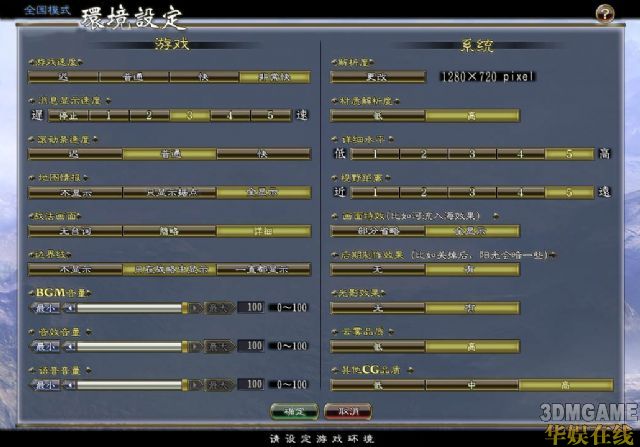This screenshot has height=447, width=640.
Task: Click 最小 button for 音效音量
Action: pos(46,347)
